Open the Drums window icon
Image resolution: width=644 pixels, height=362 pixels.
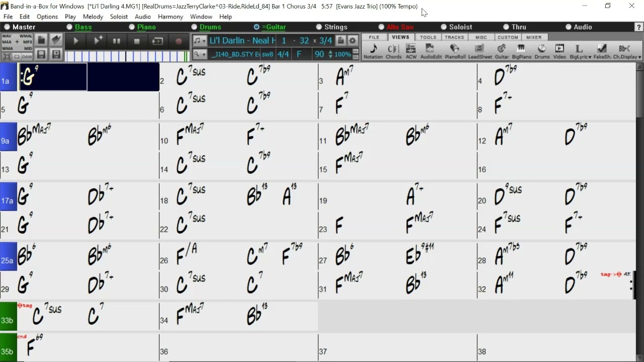pyautogui.click(x=542, y=51)
